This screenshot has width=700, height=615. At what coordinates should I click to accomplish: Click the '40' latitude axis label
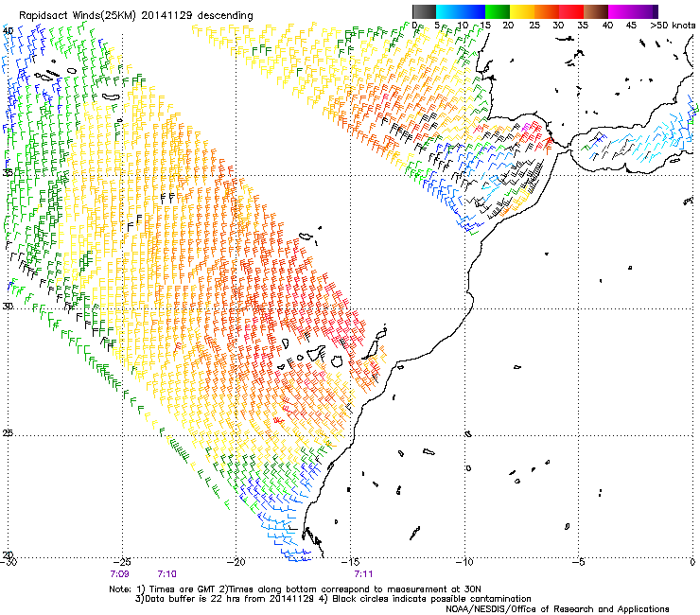pyautogui.click(x=8, y=31)
